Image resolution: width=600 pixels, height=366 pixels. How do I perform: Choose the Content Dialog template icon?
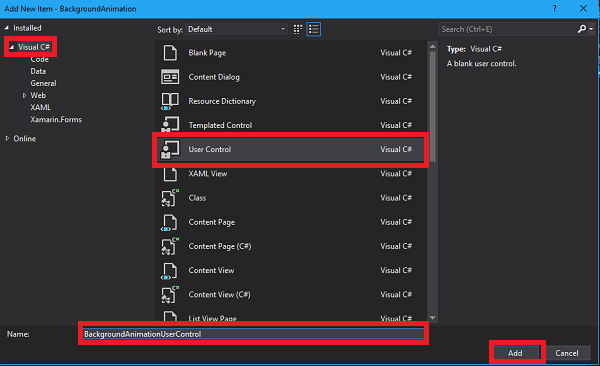click(x=170, y=77)
